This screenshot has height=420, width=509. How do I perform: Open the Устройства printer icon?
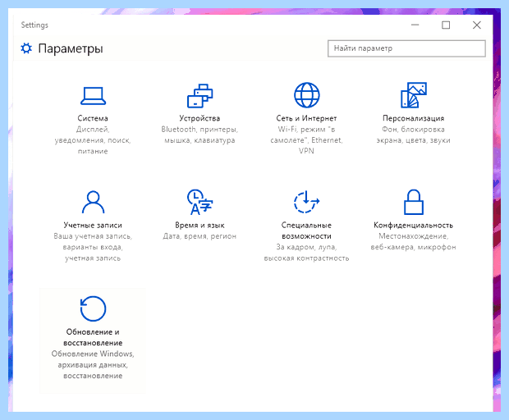tap(199, 96)
